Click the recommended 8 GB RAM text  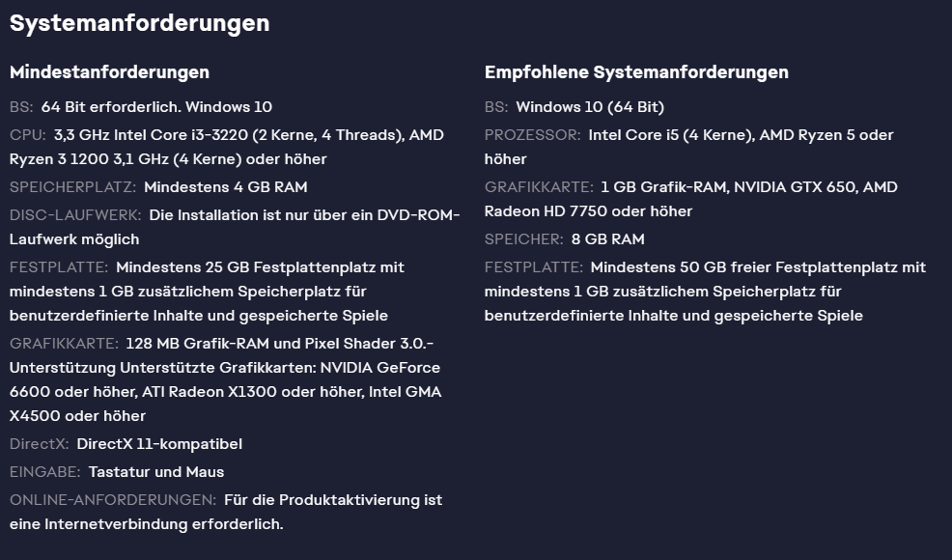tap(607, 239)
